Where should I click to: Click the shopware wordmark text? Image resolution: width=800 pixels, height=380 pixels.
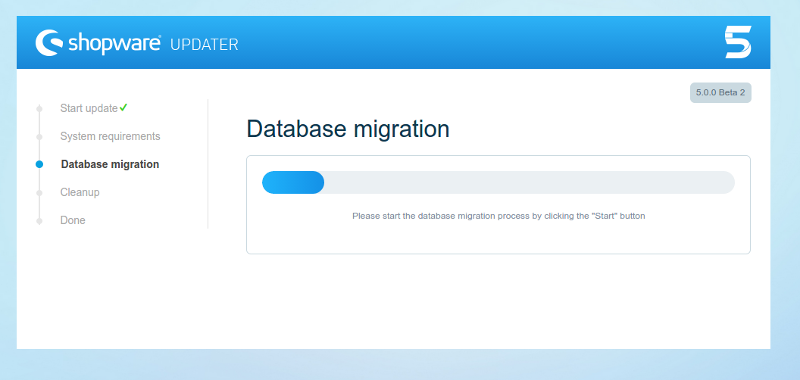click(114, 44)
